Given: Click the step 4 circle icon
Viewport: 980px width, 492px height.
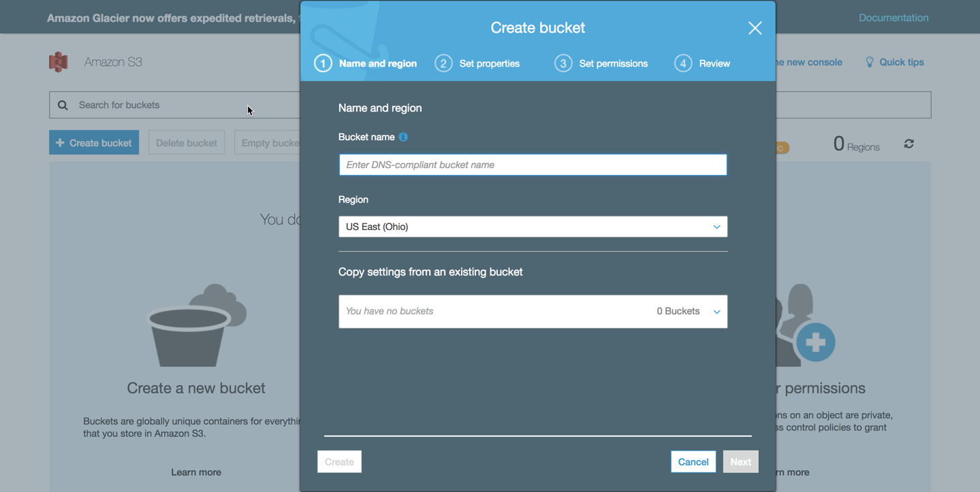Looking at the screenshot, I should 683,63.
